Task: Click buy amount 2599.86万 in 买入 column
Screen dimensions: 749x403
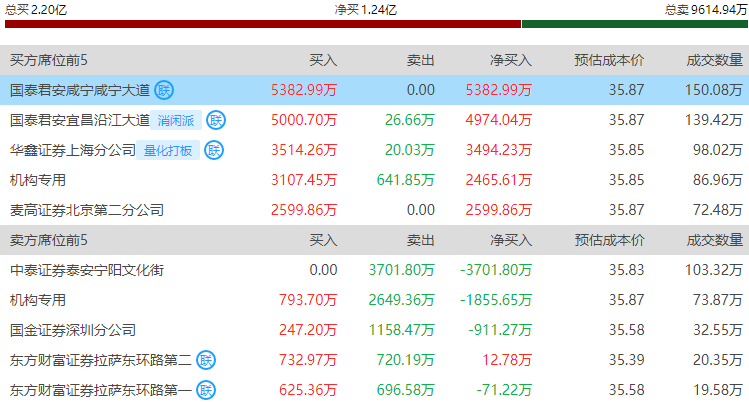Action: (304, 210)
